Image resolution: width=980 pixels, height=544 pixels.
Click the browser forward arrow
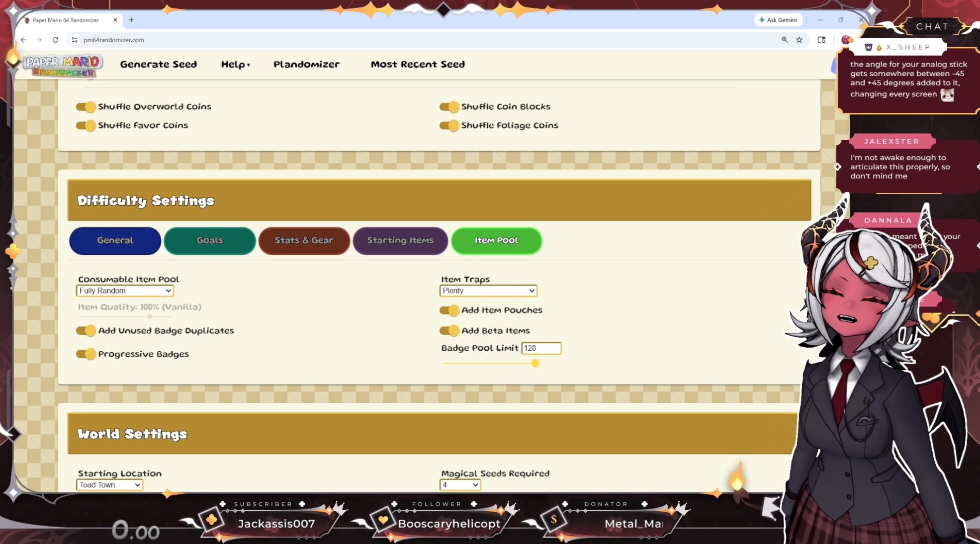39,40
